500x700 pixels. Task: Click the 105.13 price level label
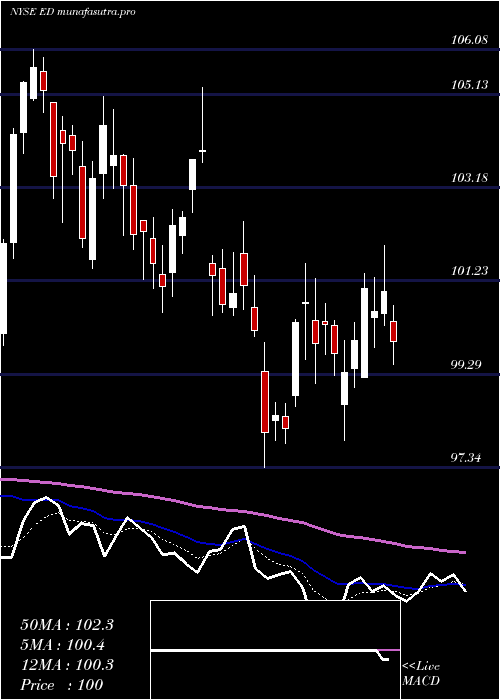469,84
